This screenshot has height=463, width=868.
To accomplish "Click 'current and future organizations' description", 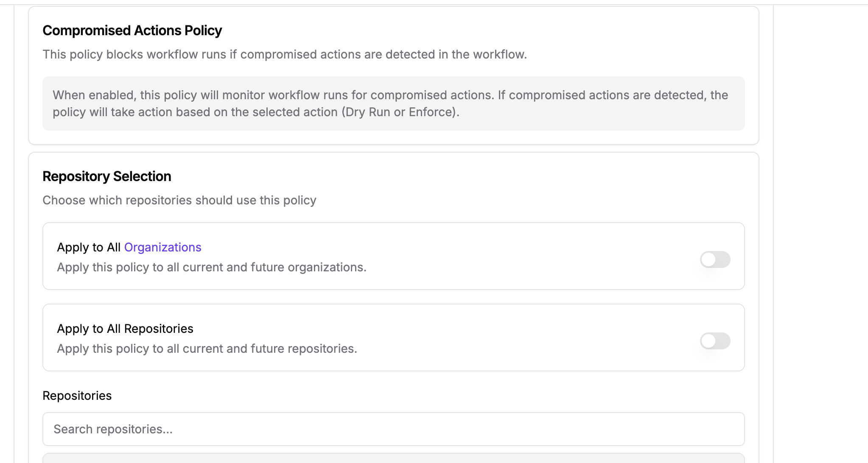I will pos(274,268).
